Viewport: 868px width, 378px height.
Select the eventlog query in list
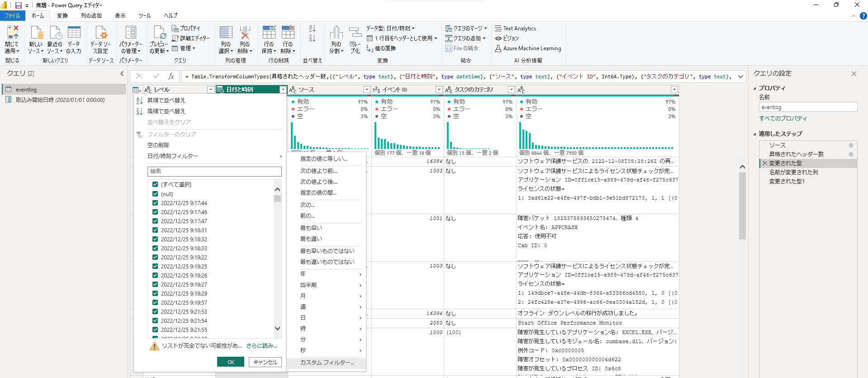pyautogui.click(x=64, y=90)
